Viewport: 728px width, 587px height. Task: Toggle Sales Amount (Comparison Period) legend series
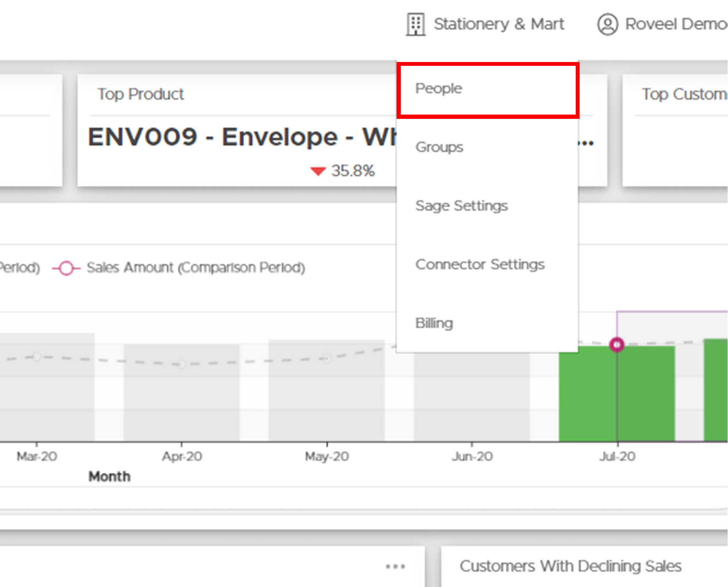195,268
